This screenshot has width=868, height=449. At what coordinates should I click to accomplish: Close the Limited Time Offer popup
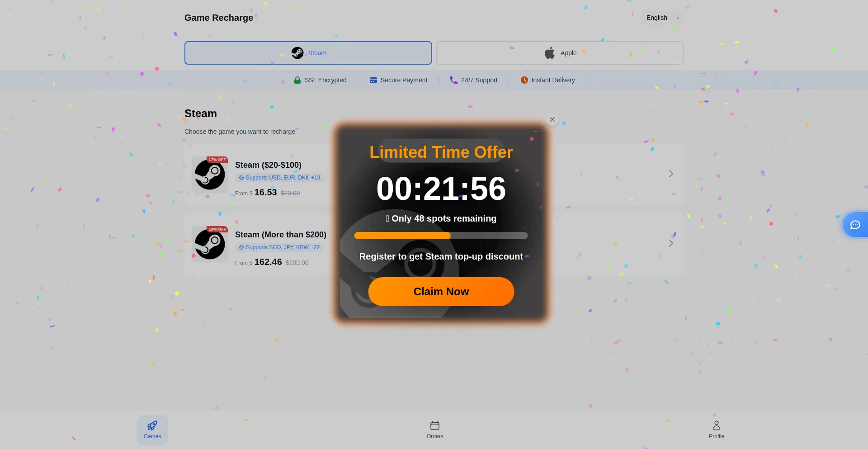coord(552,119)
